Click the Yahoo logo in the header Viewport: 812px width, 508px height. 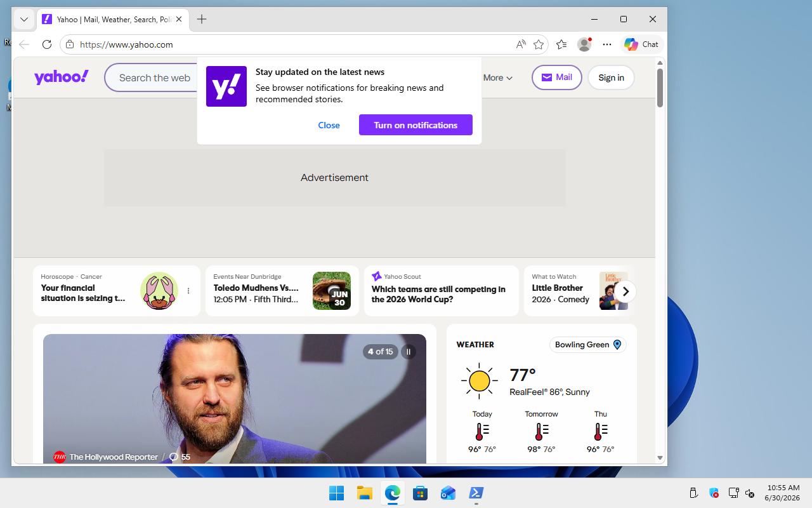click(x=62, y=77)
